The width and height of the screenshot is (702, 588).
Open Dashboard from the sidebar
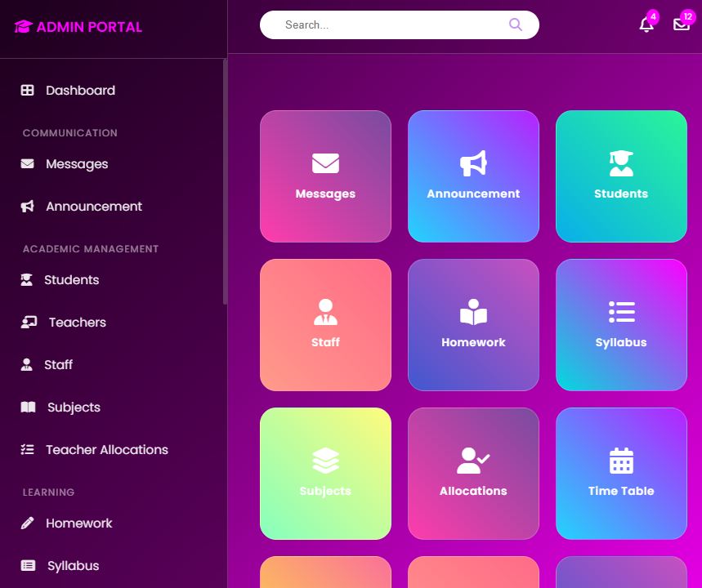81,91
